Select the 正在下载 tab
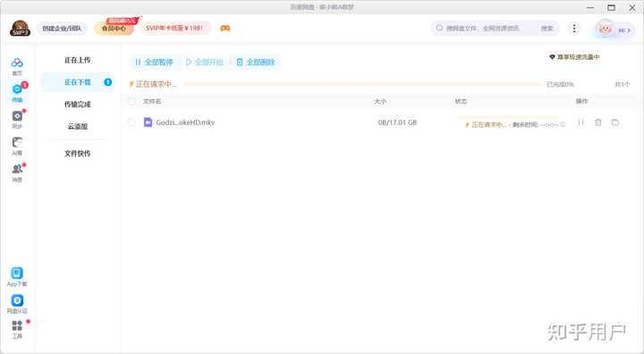644x354 pixels. pos(78,82)
